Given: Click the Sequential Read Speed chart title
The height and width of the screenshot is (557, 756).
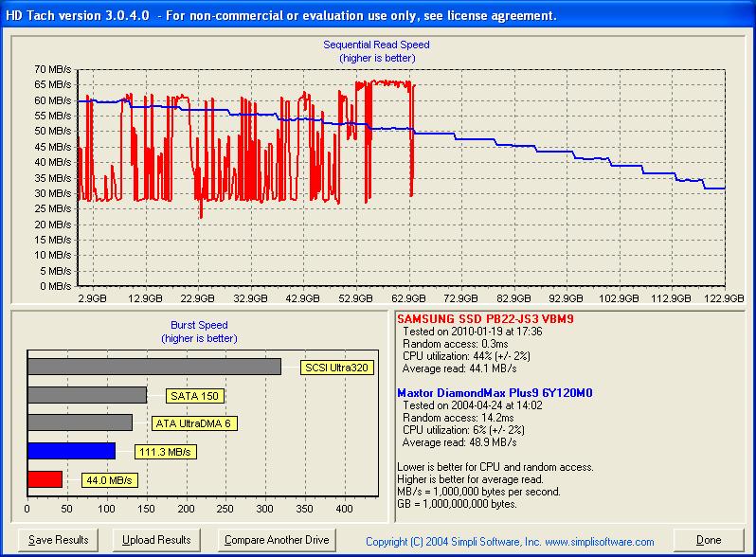Looking at the screenshot, I should pos(376,45).
